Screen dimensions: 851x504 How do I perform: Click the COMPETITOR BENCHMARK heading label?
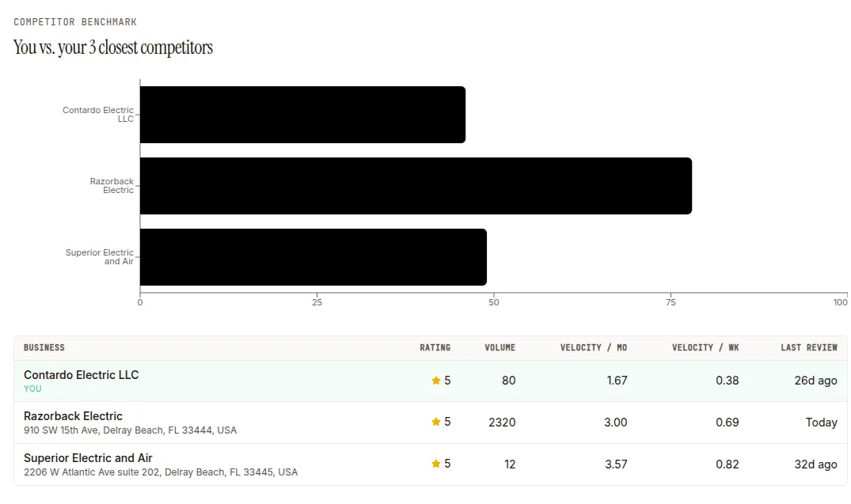pyautogui.click(x=75, y=22)
